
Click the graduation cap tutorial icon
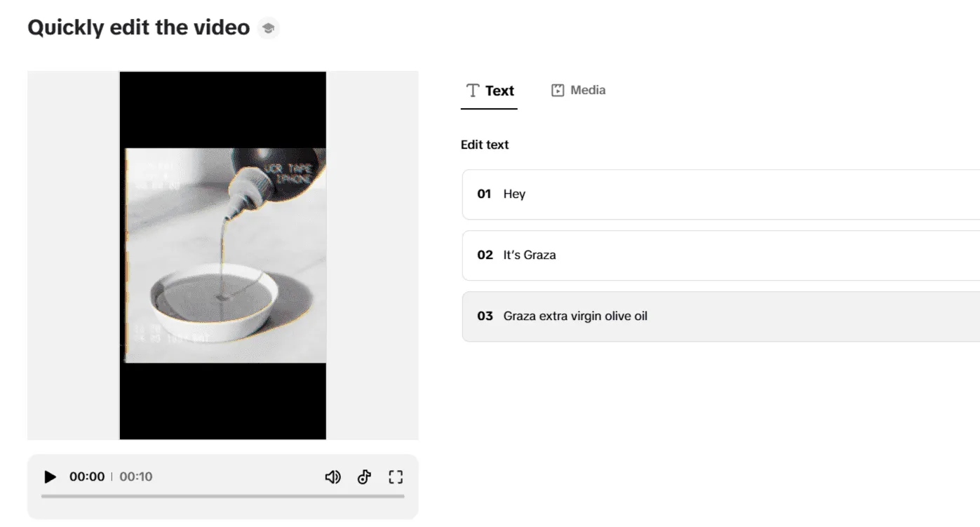(268, 29)
